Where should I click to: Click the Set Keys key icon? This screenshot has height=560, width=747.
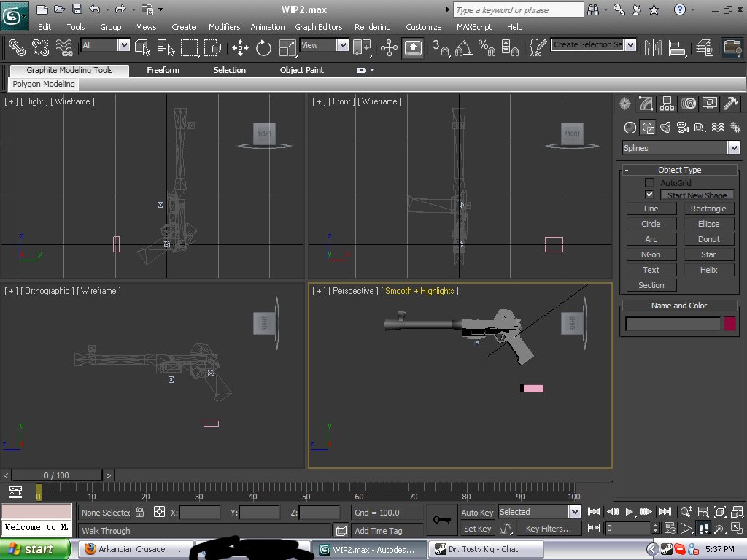[x=441, y=519]
